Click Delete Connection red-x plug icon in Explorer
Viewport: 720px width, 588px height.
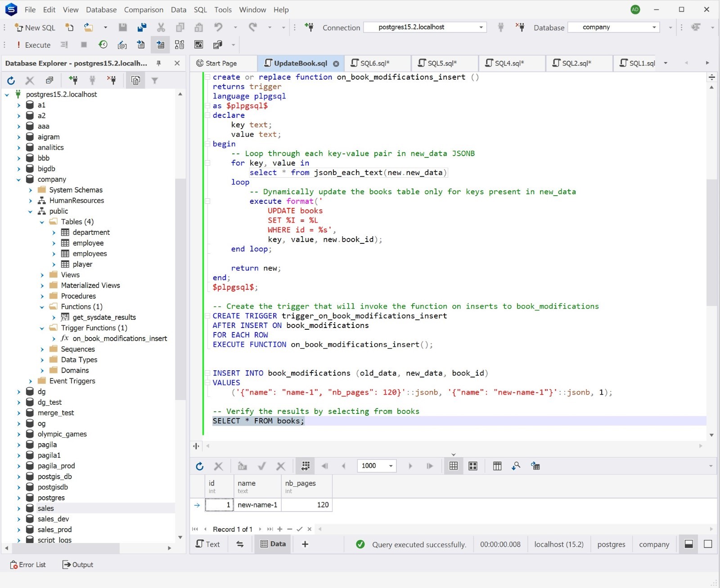click(x=112, y=81)
